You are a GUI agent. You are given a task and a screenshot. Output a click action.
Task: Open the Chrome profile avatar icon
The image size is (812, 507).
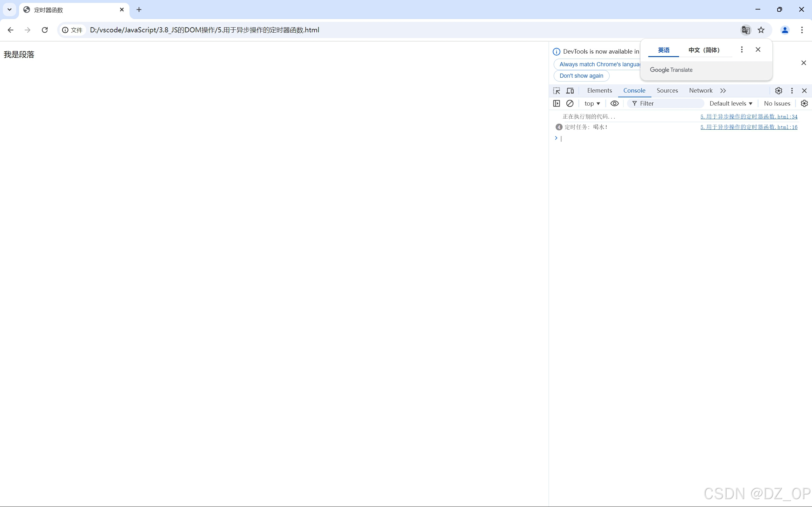click(785, 30)
